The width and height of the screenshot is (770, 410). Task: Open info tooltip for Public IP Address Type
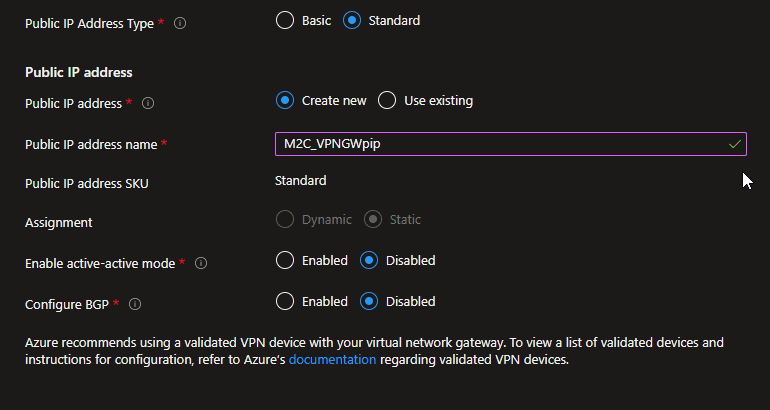point(180,23)
